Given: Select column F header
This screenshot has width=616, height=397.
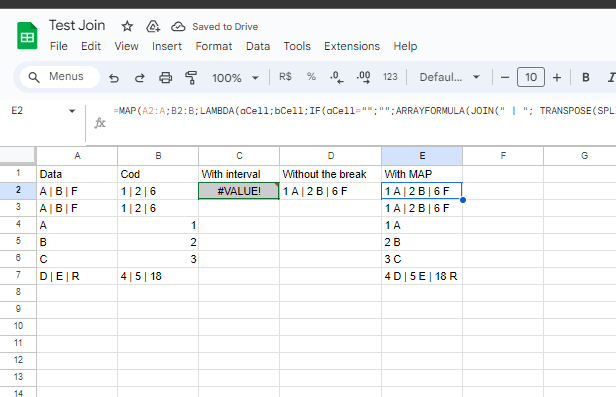Looking at the screenshot, I should click(503, 156).
